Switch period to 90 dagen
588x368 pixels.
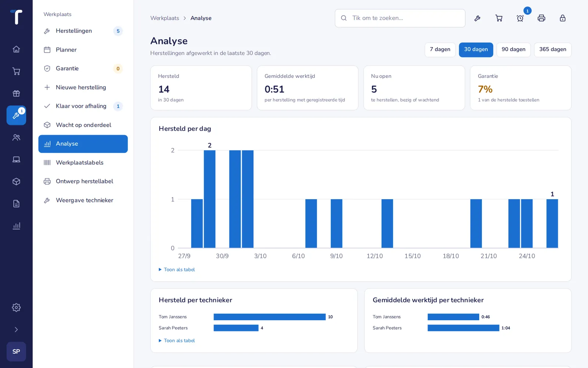point(513,50)
